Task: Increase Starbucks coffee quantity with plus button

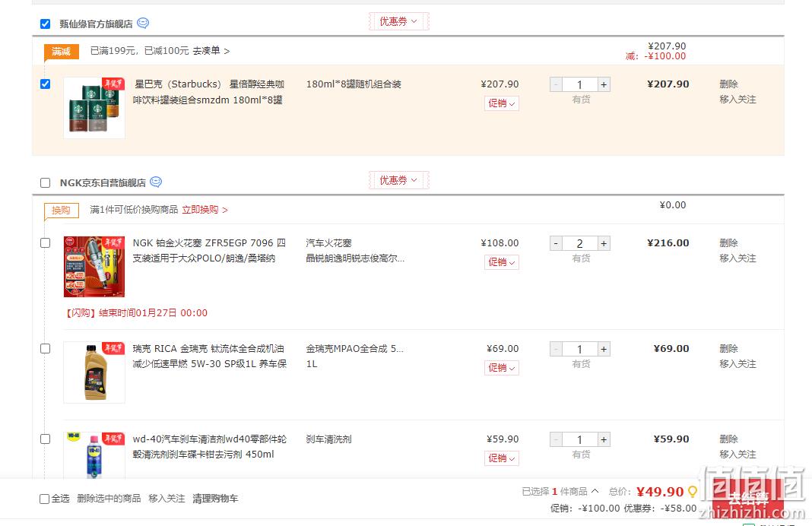Action: (x=604, y=84)
